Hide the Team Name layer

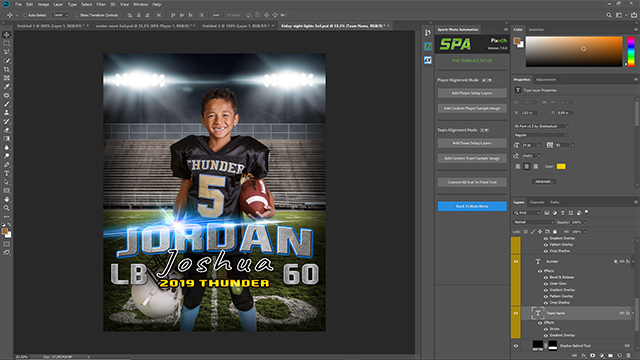[516, 313]
